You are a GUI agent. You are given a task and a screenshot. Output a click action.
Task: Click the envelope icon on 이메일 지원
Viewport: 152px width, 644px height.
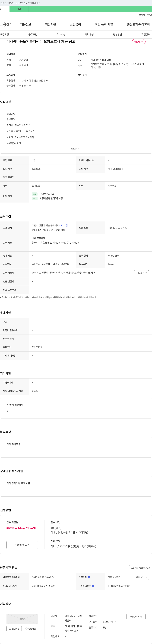[16, 545]
